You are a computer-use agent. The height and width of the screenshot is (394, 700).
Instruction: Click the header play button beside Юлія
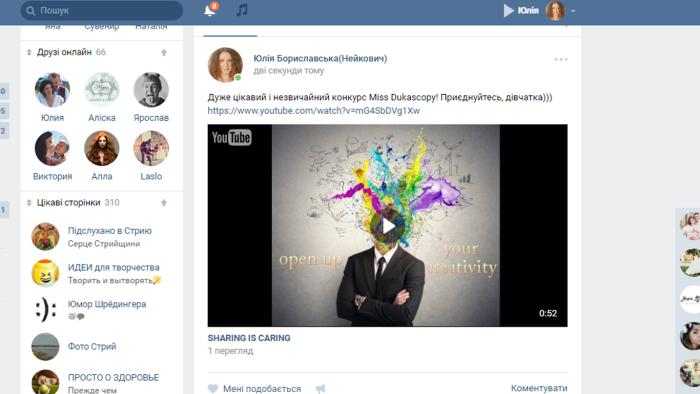click(x=508, y=10)
